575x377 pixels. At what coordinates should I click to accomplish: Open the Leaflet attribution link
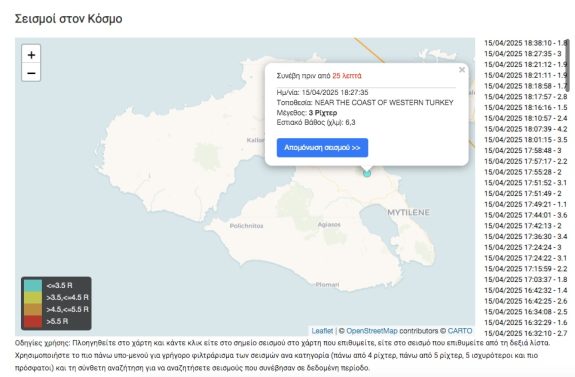pyautogui.click(x=322, y=331)
